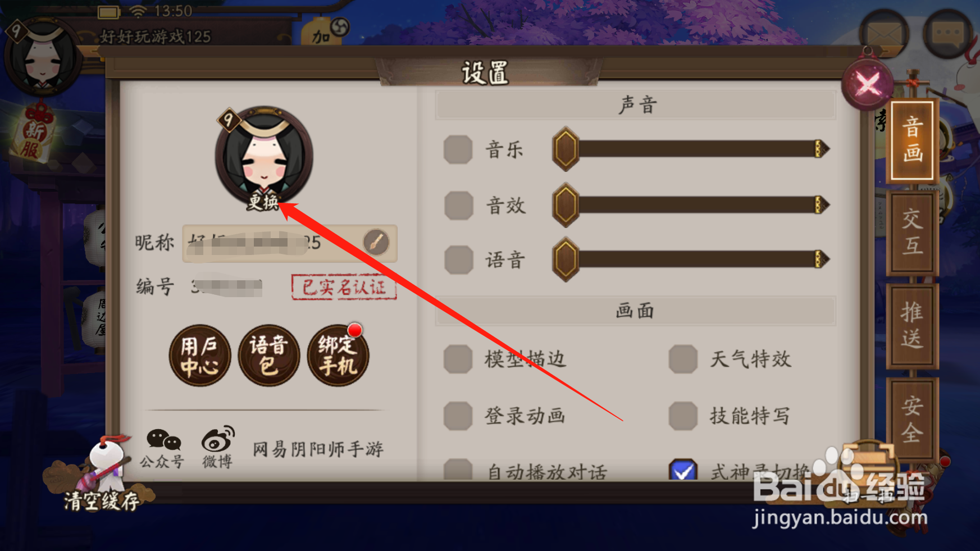Click the 已实名认证 stamp label
Image resolution: width=980 pixels, height=551 pixels.
[344, 287]
